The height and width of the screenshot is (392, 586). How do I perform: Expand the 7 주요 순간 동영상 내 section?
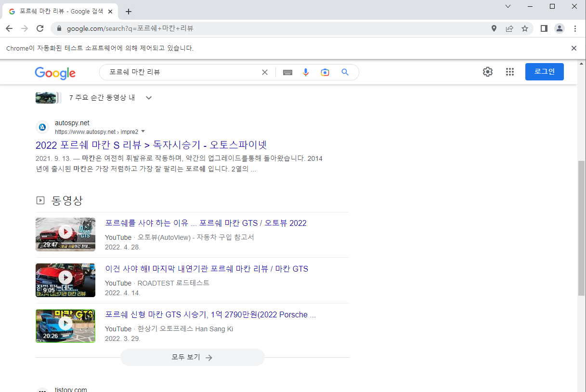(149, 98)
